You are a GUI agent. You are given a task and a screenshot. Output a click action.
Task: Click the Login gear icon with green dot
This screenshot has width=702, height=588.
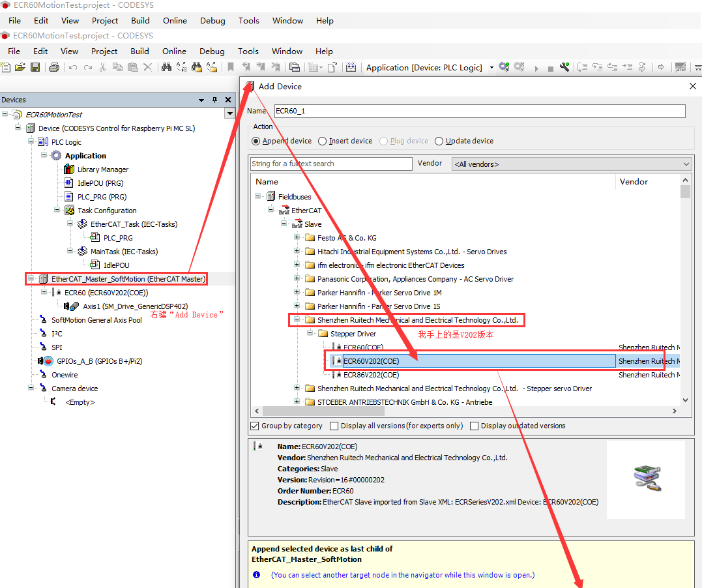tap(504, 67)
